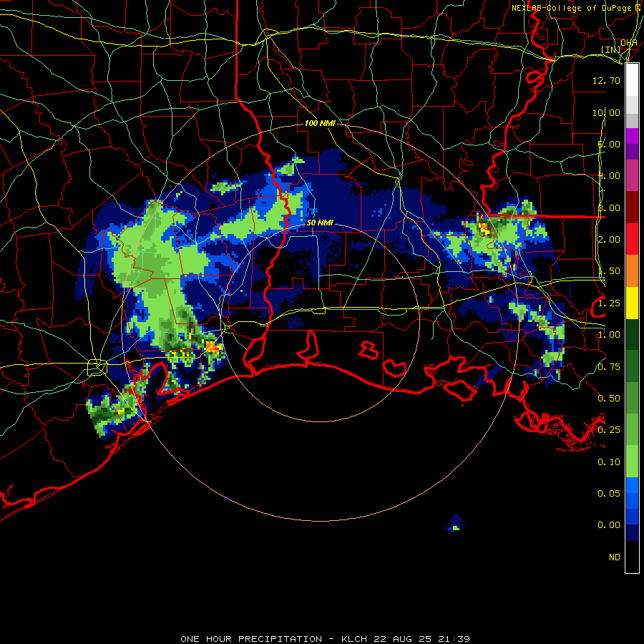Click the yellow Houston highway loop on map

[97, 367]
